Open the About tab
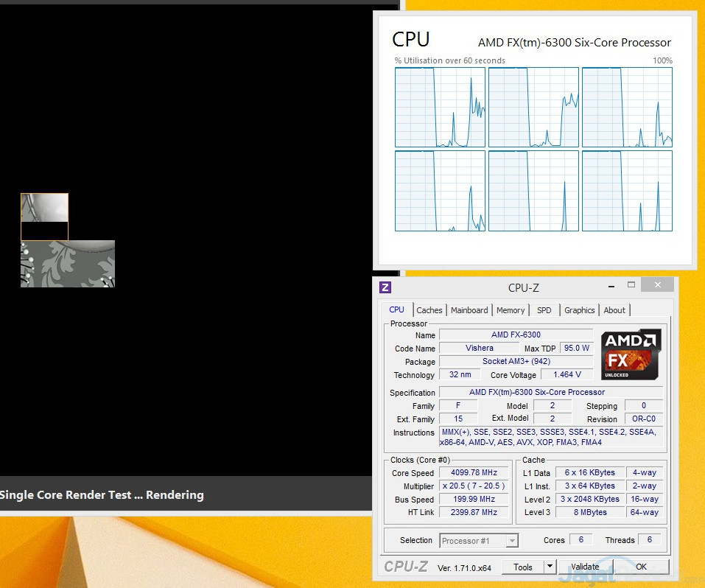The image size is (705, 588). click(x=614, y=310)
